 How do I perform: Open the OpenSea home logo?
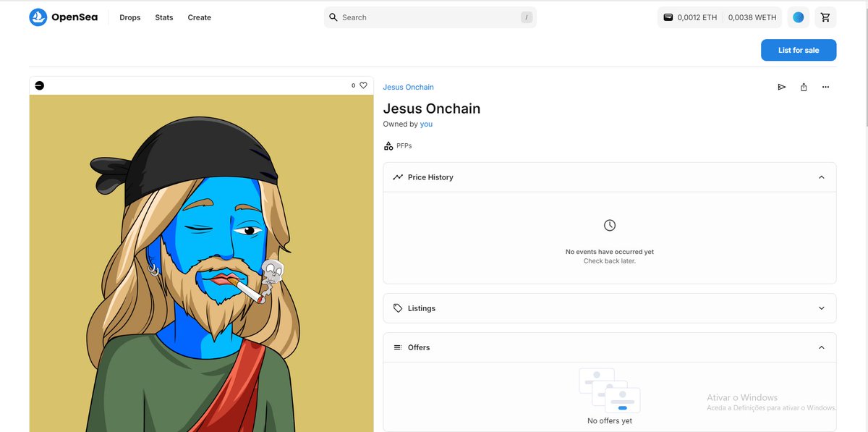tap(64, 17)
